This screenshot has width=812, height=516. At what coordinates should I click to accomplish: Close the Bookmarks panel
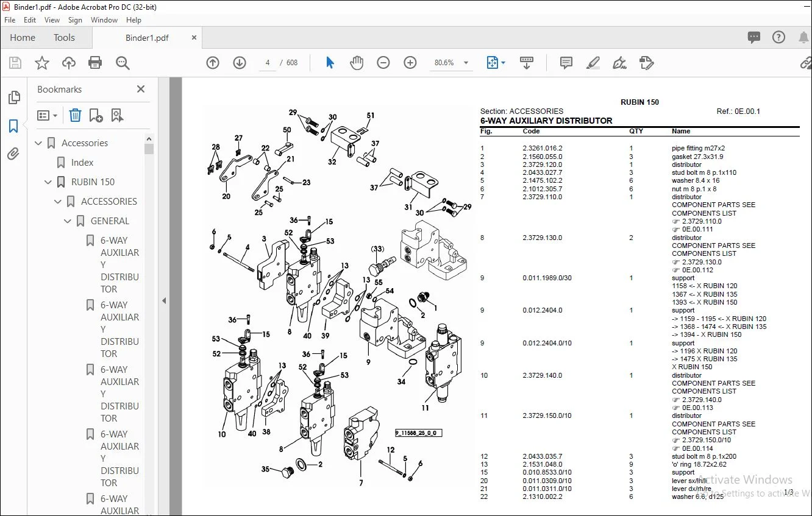click(x=141, y=90)
